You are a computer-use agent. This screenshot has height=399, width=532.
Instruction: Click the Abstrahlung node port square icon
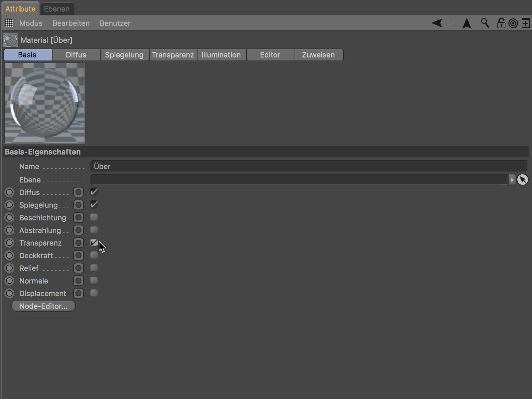pyautogui.click(x=78, y=230)
